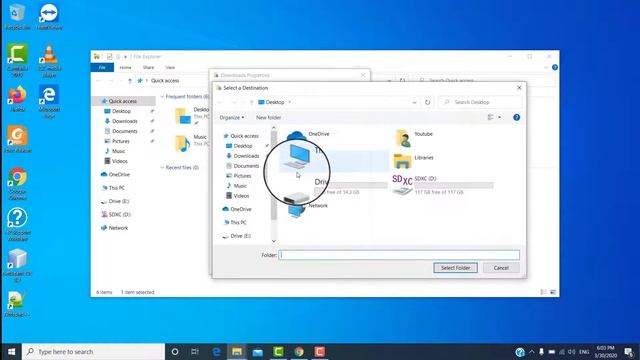Open Chrome from the taskbar
The height and width of the screenshot is (360, 640).
[299, 351]
